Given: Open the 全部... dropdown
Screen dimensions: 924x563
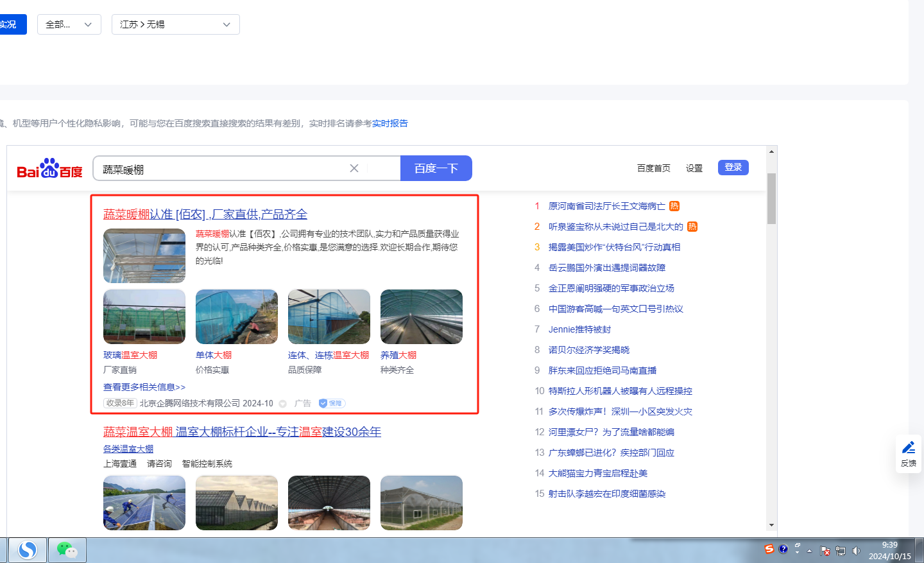Looking at the screenshot, I should [x=69, y=24].
